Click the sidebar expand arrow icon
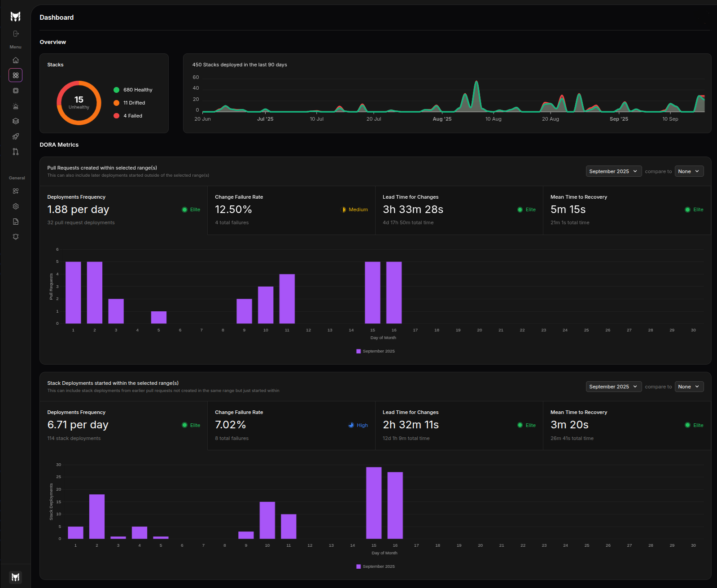The height and width of the screenshot is (588, 717). [16, 34]
